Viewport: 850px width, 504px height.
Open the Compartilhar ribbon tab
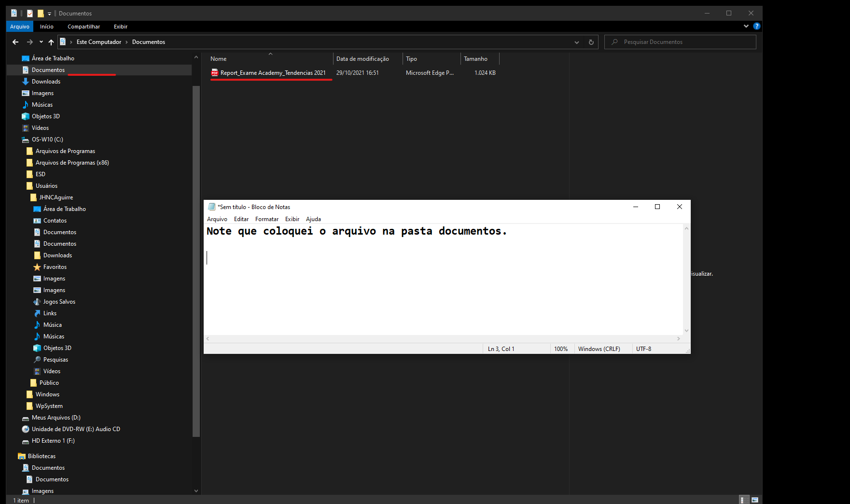pos(84,27)
